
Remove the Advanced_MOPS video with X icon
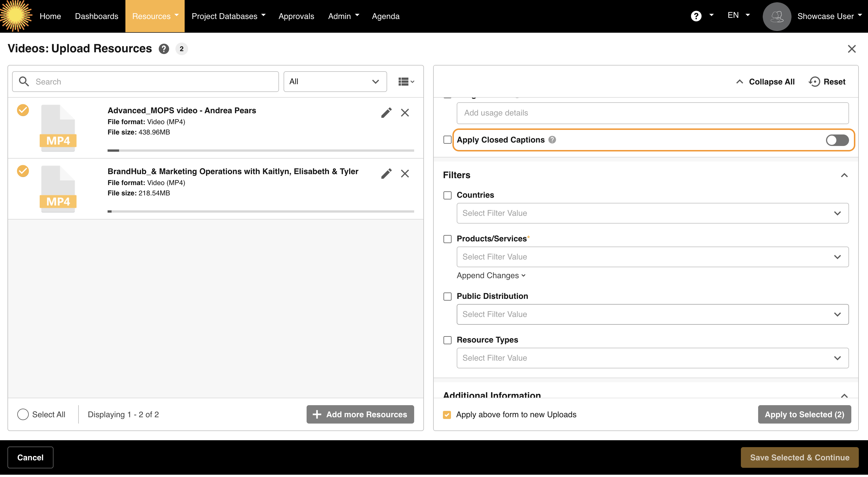tap(405, 112)
